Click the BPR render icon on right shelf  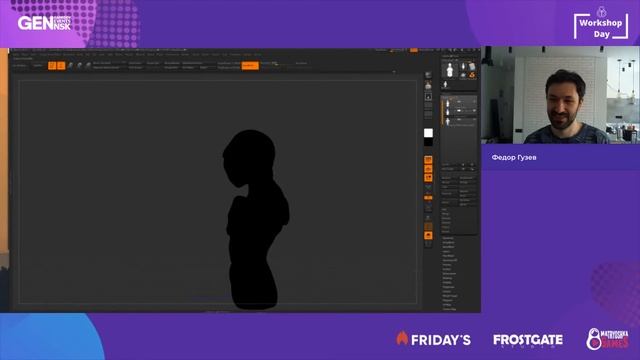(x=428, y=75)
